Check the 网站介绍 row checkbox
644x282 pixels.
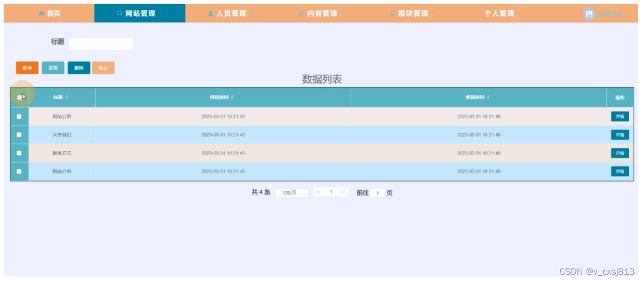[x=19, y=171]
